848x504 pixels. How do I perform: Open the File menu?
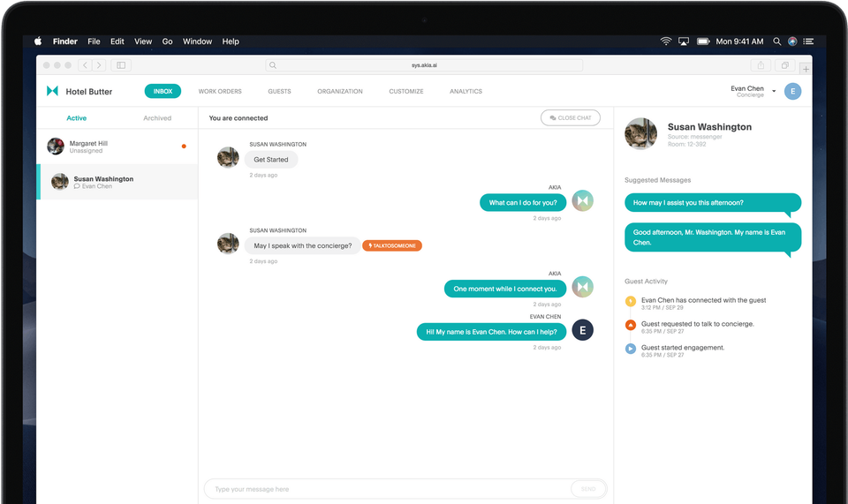[x=94, y=41]
